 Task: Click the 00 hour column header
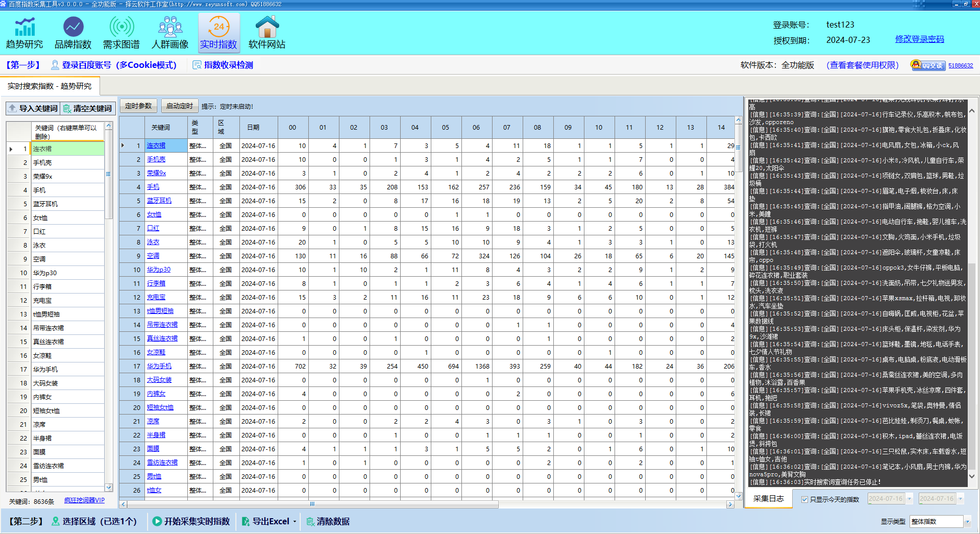coord(292,128)
